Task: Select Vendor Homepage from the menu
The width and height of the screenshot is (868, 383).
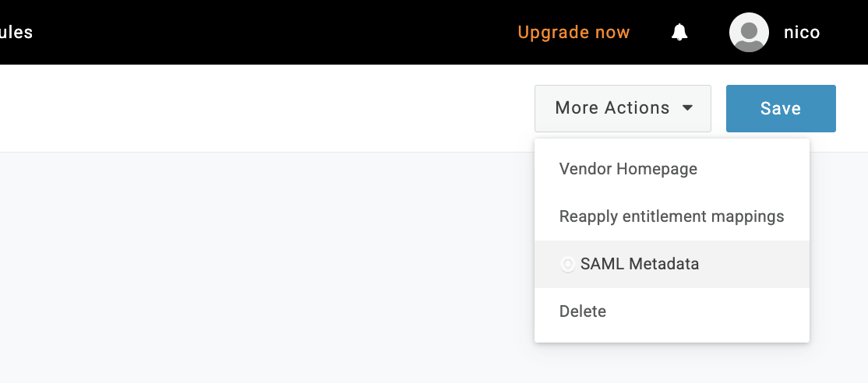Action: 628,169
